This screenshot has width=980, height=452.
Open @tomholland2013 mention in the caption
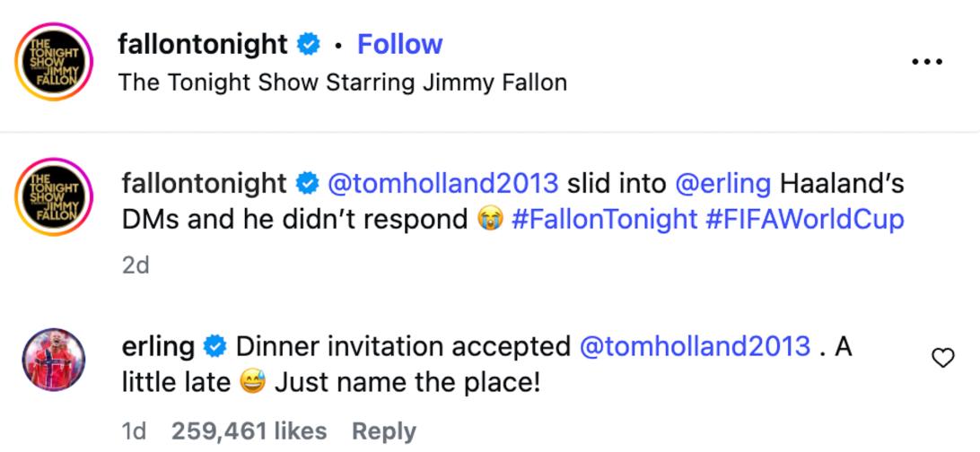pos(443,184)
